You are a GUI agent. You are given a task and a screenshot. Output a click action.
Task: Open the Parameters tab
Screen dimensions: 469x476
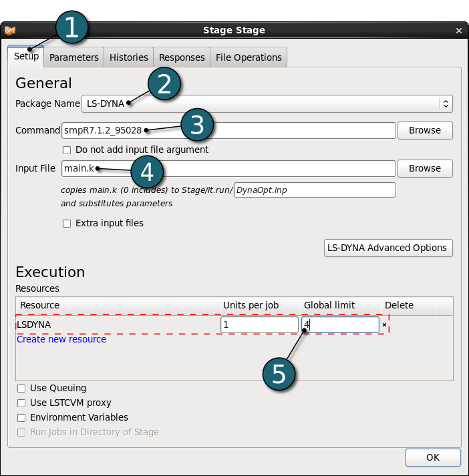click(x=73, y=57)
